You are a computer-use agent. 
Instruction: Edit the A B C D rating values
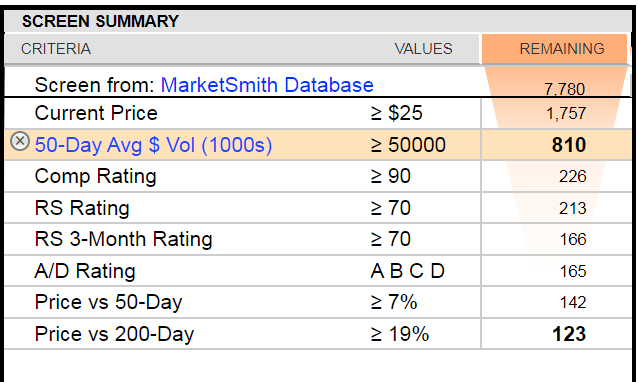408,271
